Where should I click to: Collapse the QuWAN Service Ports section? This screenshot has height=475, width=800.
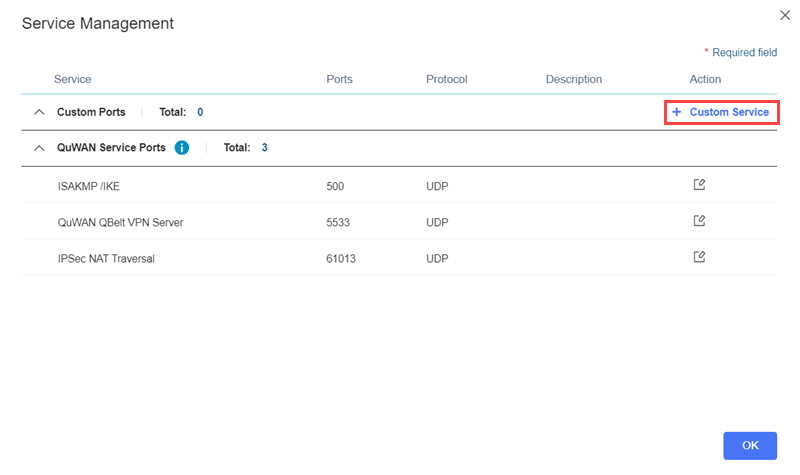pos(39,148)
